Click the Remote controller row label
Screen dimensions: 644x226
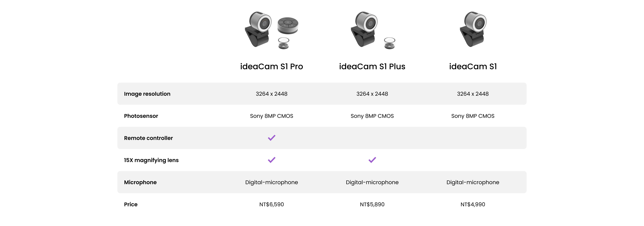(x=148, y=138)
